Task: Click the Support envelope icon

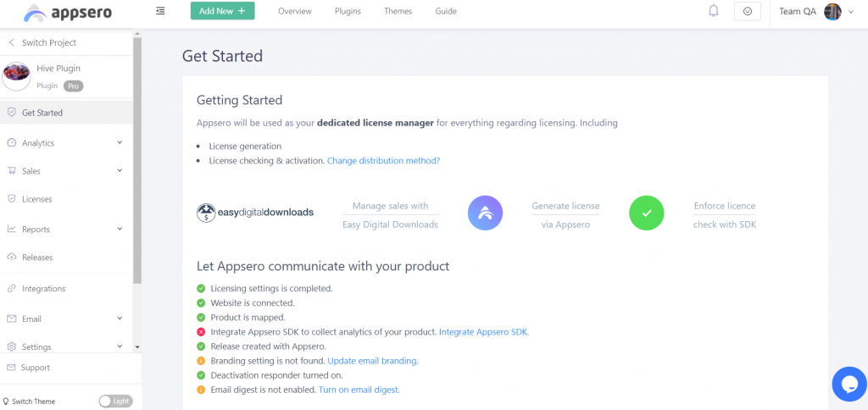Action: 11,368
